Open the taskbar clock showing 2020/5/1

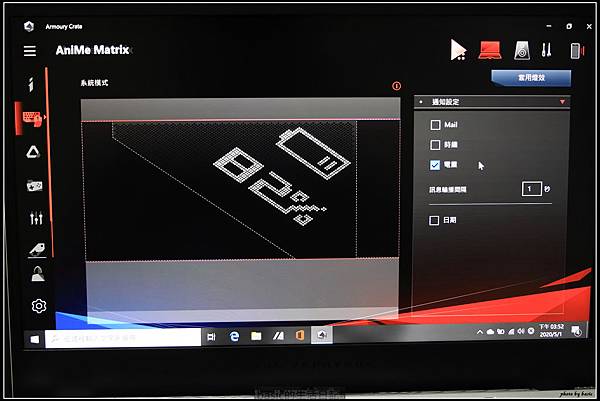coord(551,331)
